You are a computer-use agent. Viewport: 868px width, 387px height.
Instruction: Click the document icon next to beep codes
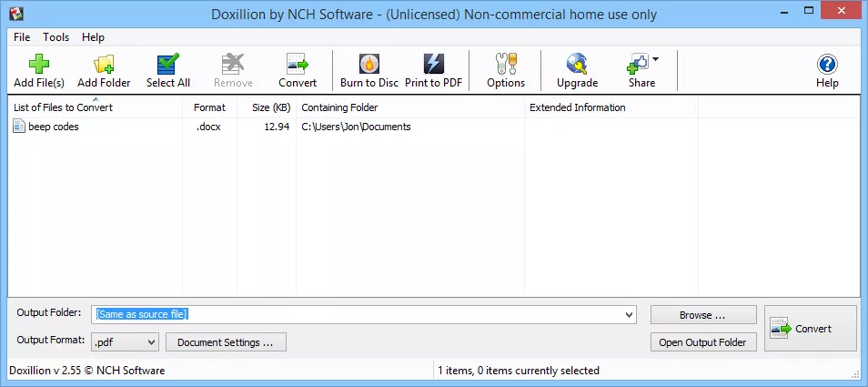click(19, 127)
